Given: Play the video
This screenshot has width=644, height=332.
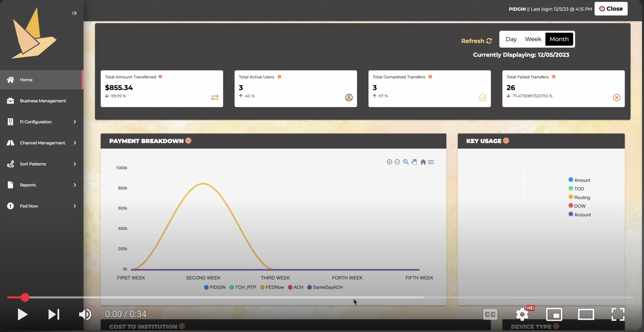Looking at the screenshot, I should 22,314.
